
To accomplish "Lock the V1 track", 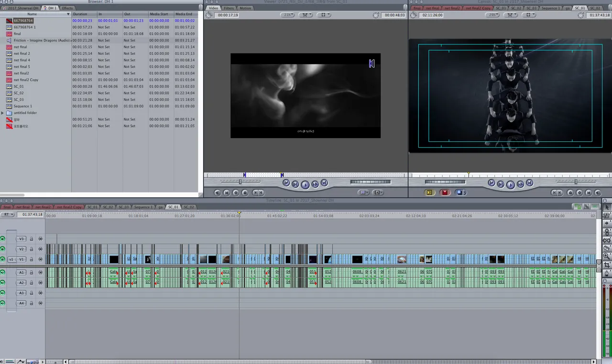I will point(32,259).
